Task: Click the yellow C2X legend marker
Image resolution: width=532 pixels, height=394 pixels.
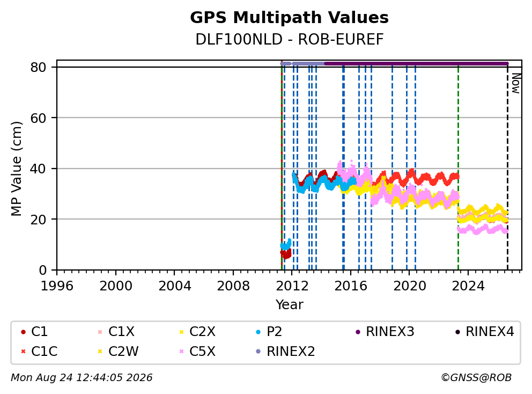Action: click(x=181, y=332)
